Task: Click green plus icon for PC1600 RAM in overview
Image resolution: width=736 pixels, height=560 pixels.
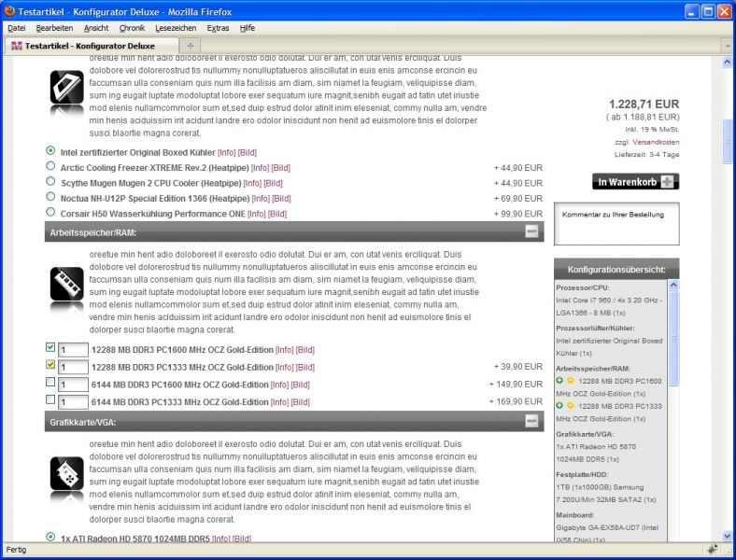Action: click(559, 381)
